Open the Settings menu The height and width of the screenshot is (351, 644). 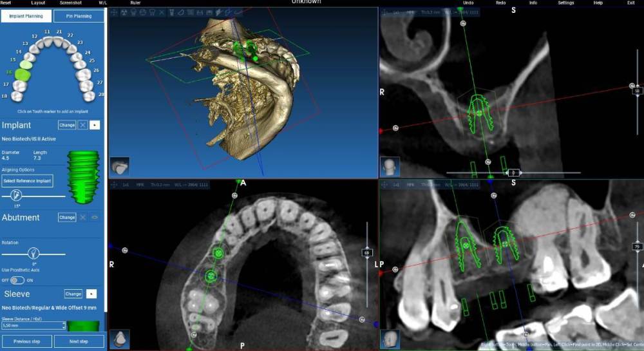(565, 3)
